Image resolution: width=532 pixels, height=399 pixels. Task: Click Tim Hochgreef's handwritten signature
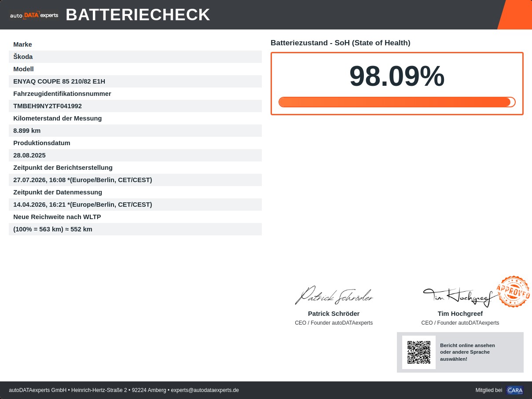[461, 297]
